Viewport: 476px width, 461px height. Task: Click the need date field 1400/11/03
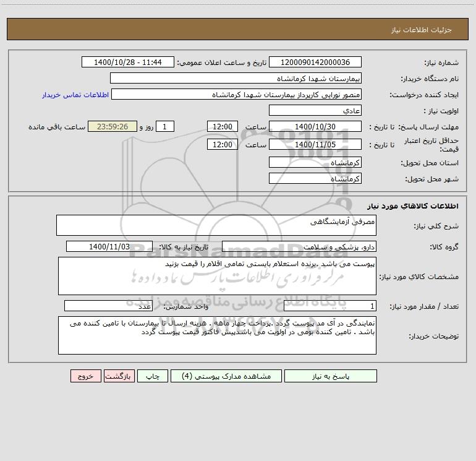pyautogui.click(x=109, y=246)
